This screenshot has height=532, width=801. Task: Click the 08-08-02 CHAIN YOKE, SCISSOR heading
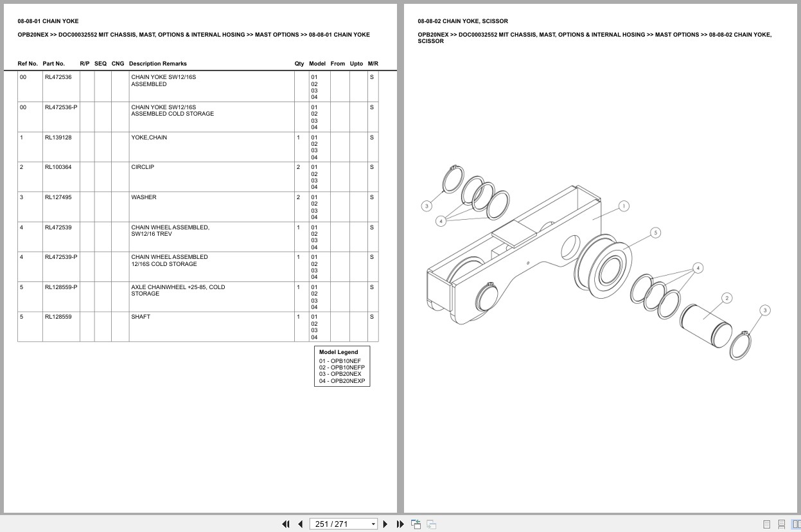[x=462, y=21]
